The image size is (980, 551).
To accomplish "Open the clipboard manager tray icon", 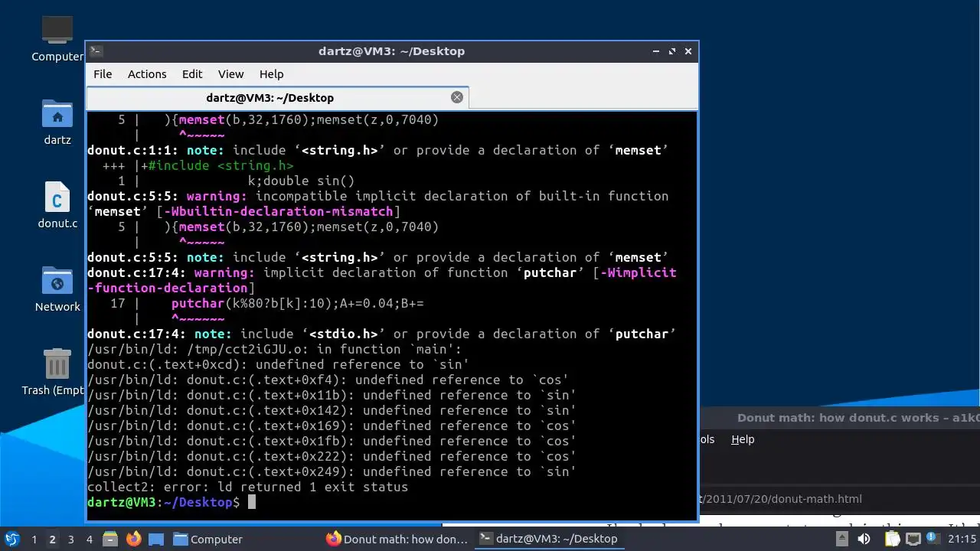I will click(893, 539).
